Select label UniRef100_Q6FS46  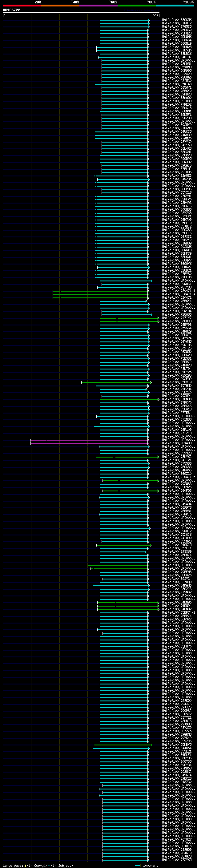[176, 406]
